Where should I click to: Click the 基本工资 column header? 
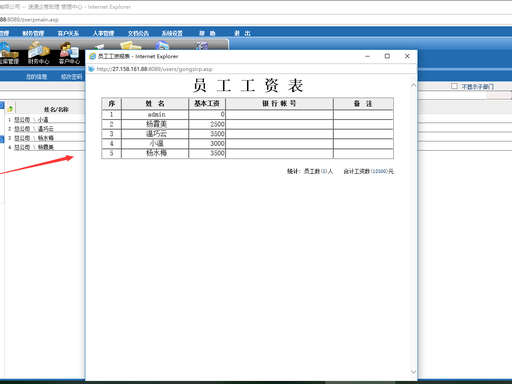(207, 103)
